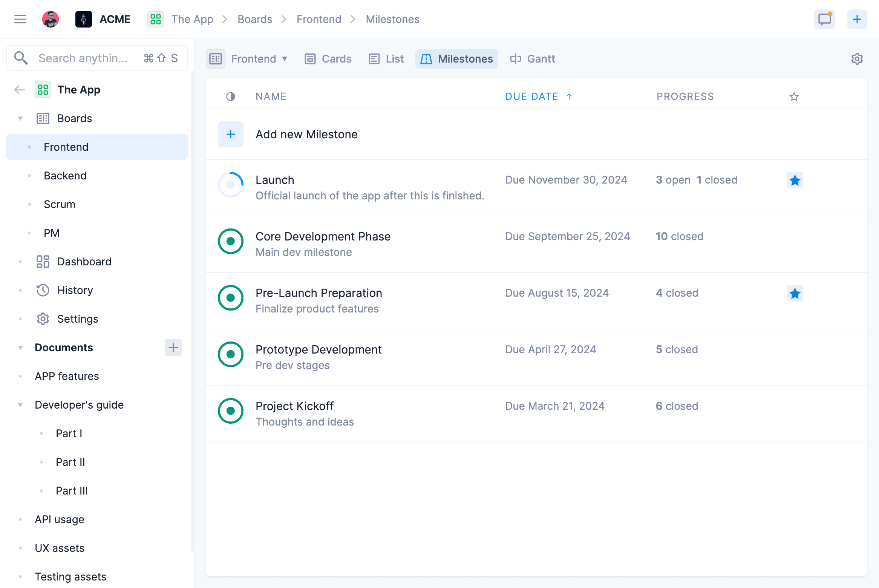The image size is (879, 588).
Task: Unstar the Pre-Launch Preparation milestone
Action: [x=795, y=293]
